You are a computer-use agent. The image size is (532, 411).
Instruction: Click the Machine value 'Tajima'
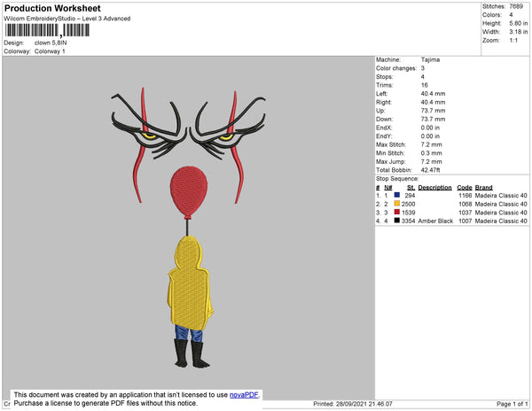tap(430, 59)
